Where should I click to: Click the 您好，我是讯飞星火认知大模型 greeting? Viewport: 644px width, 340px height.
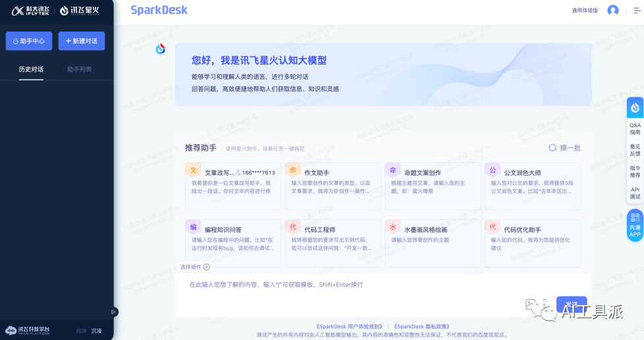[x=259, y=61]
